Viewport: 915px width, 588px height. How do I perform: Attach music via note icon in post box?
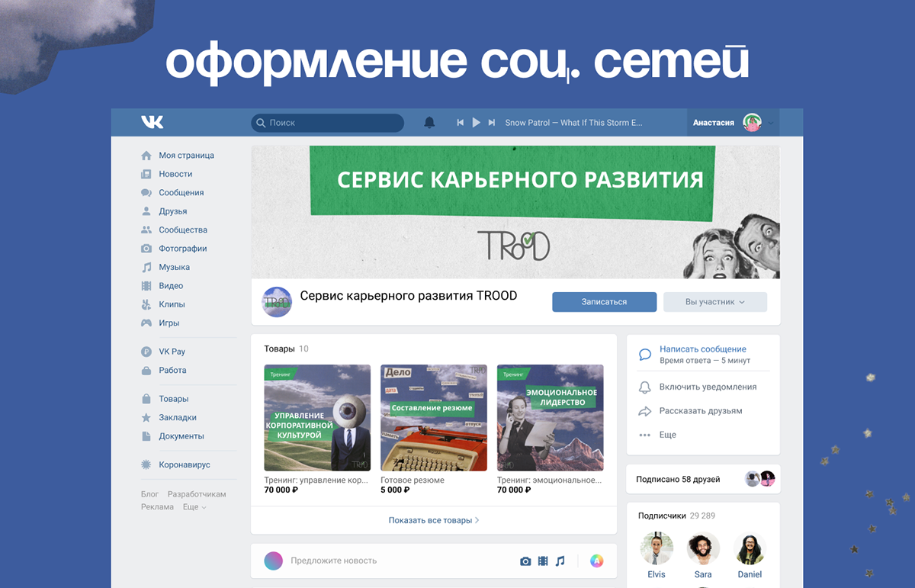pyautogui.click(x=560, y=561)
